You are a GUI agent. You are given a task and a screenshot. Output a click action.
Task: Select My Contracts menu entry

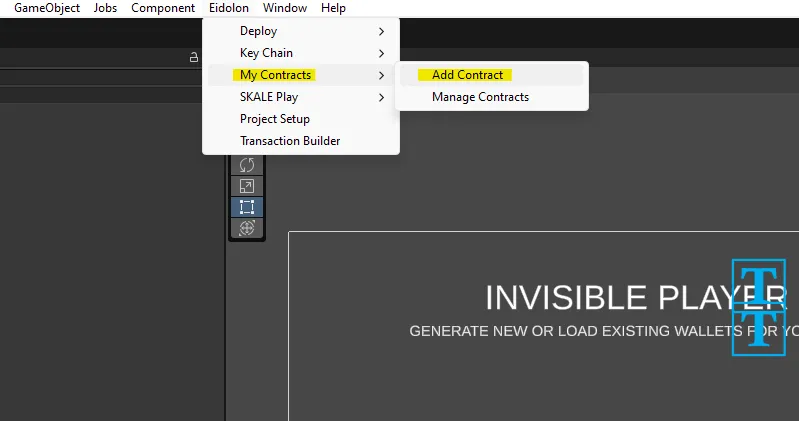pyautogui.click(x=301, y=75)
